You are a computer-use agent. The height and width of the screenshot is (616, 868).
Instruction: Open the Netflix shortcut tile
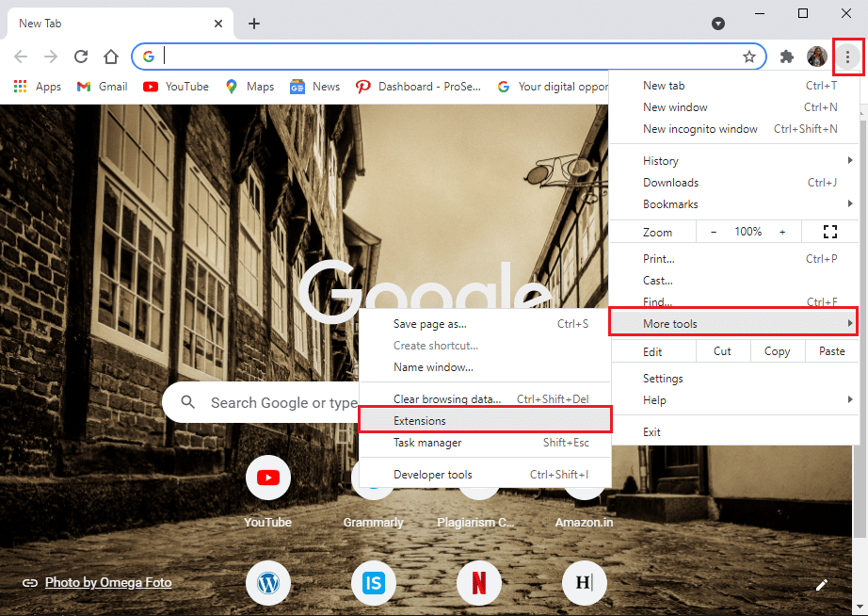pos(478,583)
